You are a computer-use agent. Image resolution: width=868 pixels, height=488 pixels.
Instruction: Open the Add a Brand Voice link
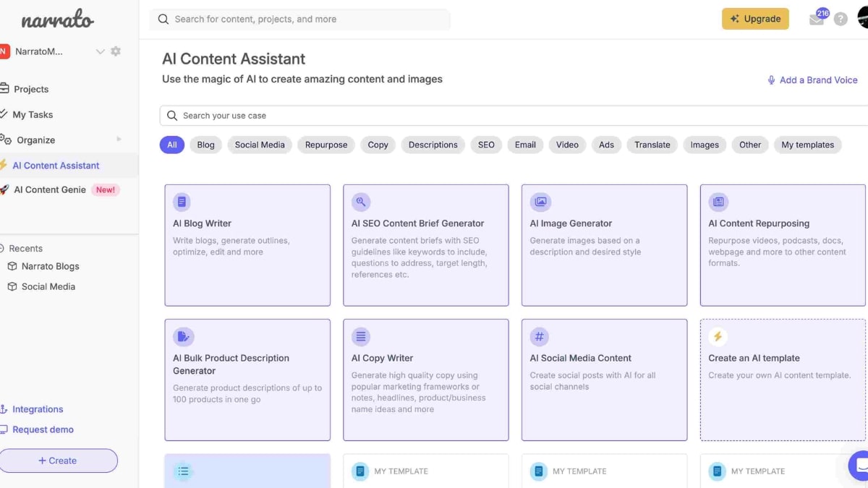coord(812,80)
